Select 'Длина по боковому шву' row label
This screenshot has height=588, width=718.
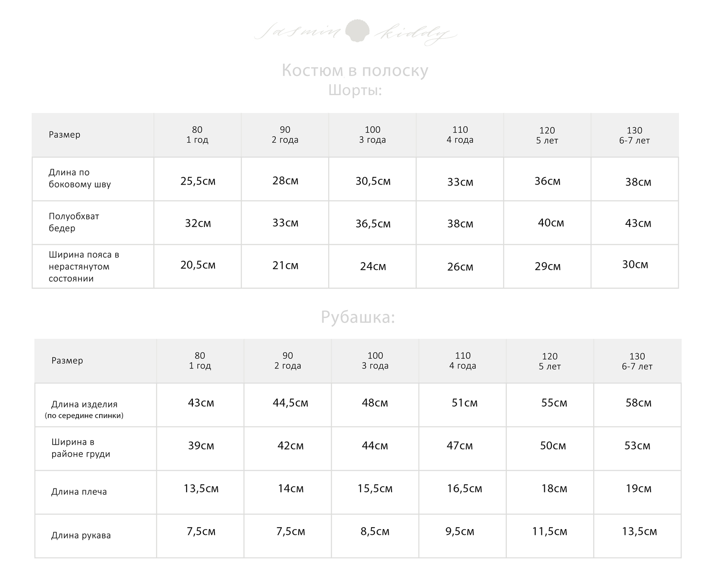[79, 178]
